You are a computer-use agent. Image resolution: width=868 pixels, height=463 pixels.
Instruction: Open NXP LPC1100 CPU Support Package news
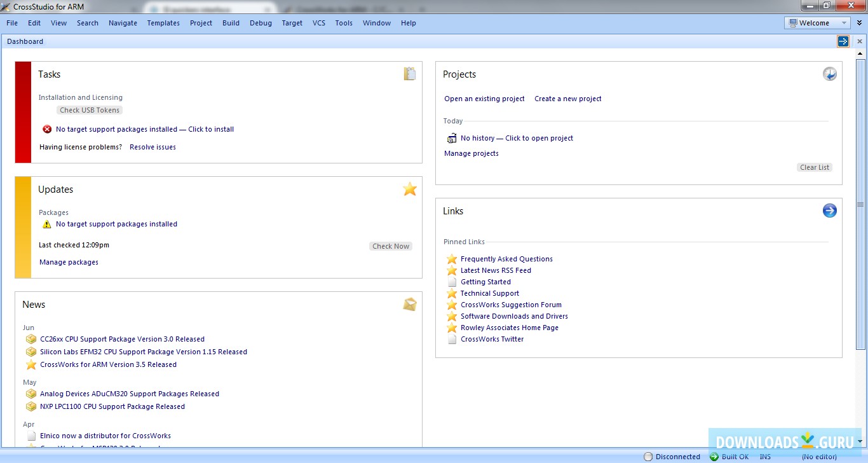pos(112,406)
